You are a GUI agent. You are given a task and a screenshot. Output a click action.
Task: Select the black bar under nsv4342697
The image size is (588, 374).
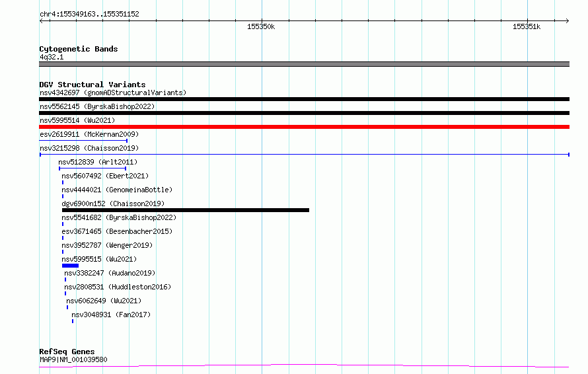coord(304,99)
